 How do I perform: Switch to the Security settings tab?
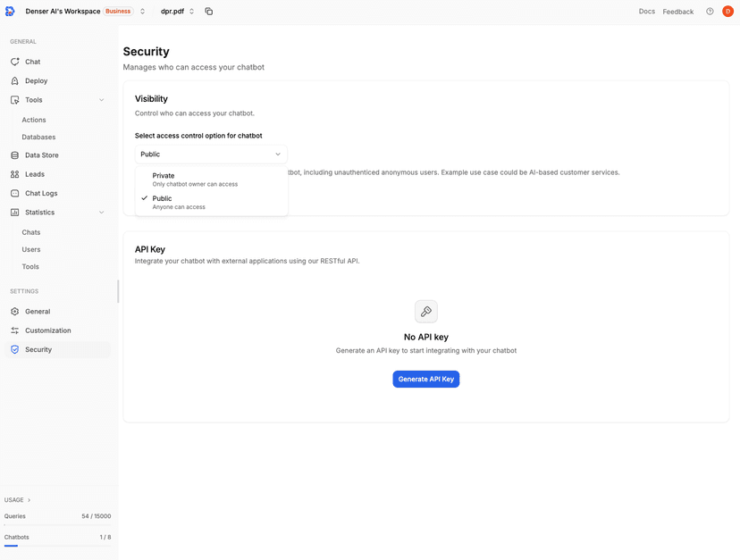38,349
